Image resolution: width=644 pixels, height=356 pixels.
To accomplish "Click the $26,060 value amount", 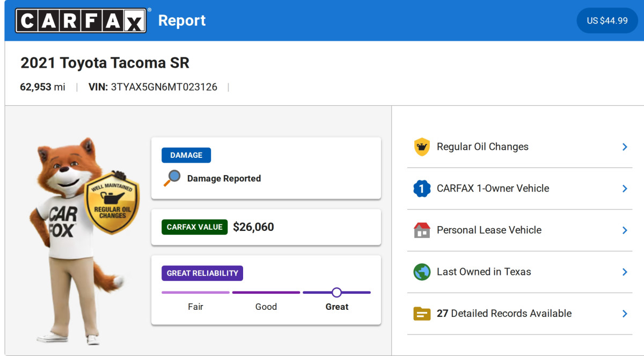I will (253, 227).
